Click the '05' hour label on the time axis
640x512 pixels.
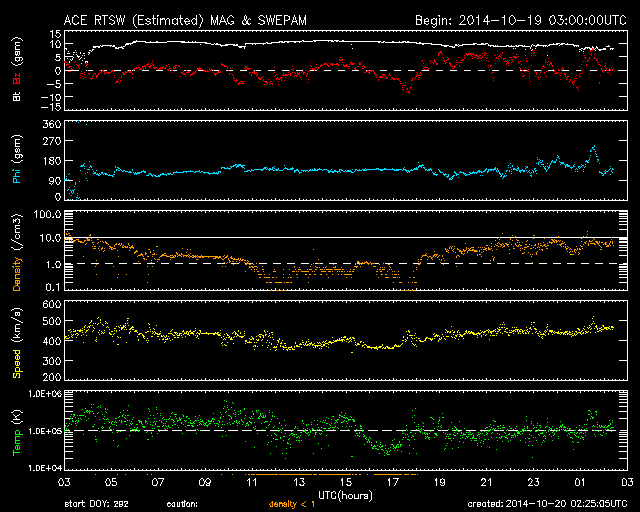tap(111, 482)
